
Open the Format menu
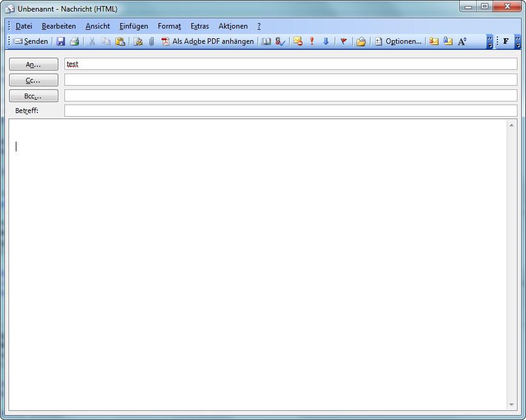tap(169, 26)
